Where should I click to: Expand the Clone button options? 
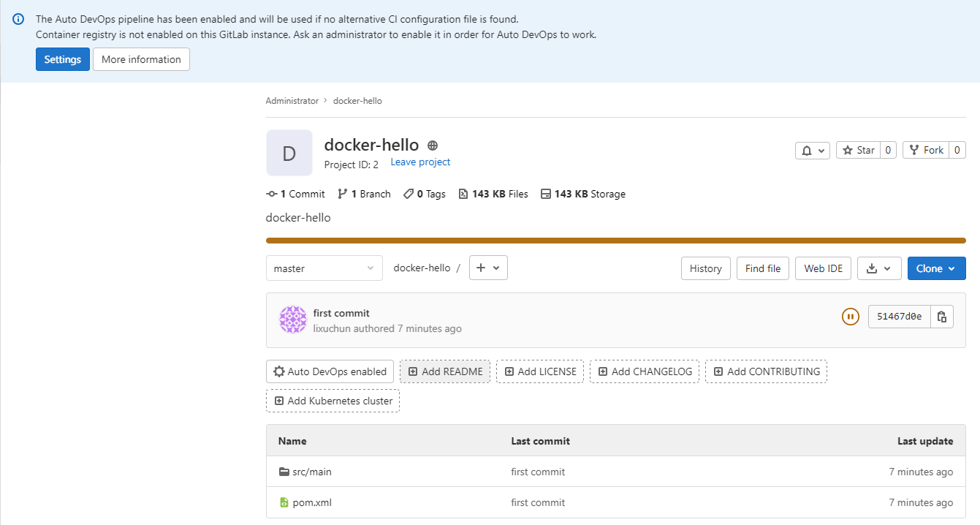point(936,268)
